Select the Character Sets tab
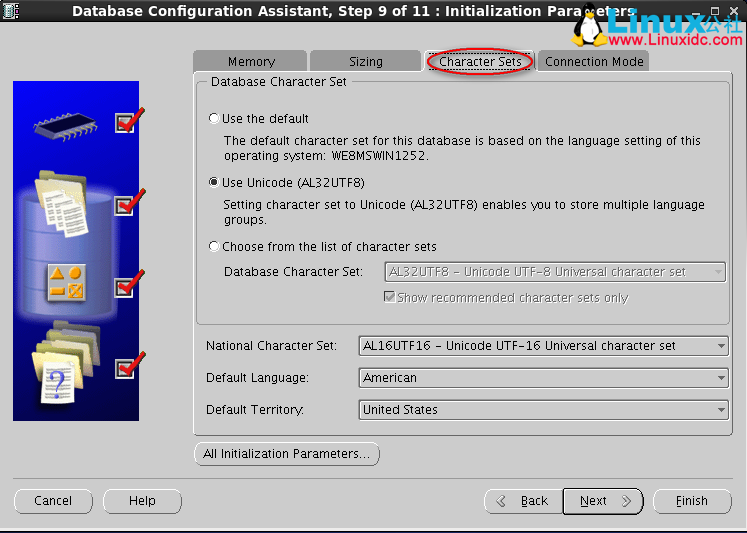Image resolution: width=747 pixels, height=533 pixels. (x=480, y=61)
